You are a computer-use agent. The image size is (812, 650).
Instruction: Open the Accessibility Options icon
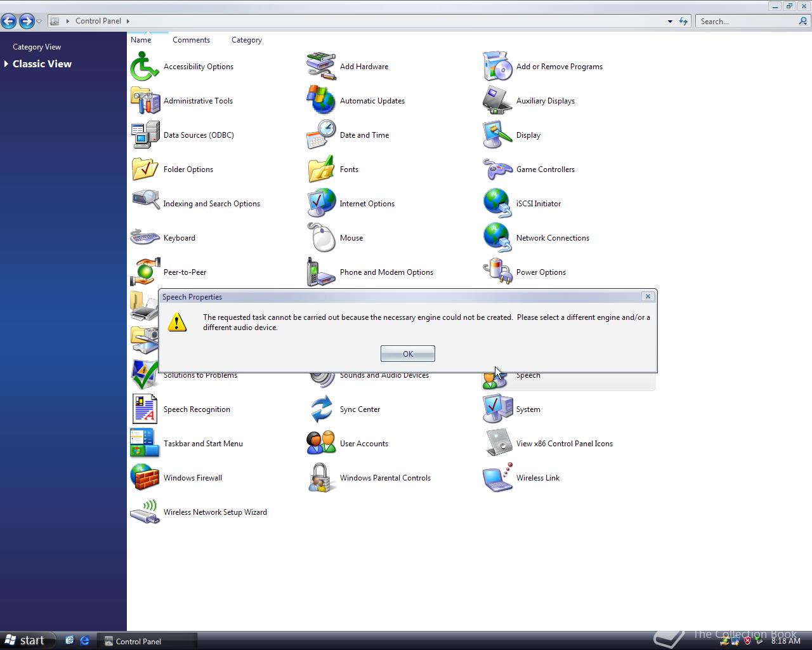pyautogui.click(x=145, y=67)
